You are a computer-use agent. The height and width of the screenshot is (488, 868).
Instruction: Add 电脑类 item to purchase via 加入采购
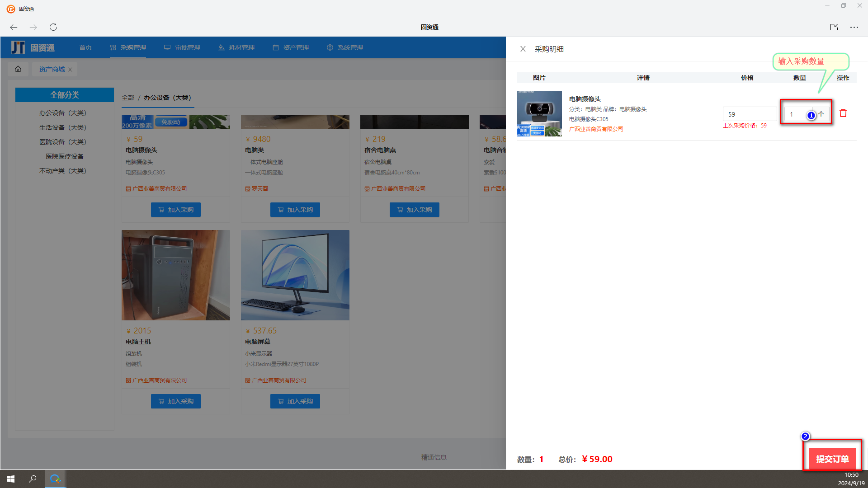(295, 210)
